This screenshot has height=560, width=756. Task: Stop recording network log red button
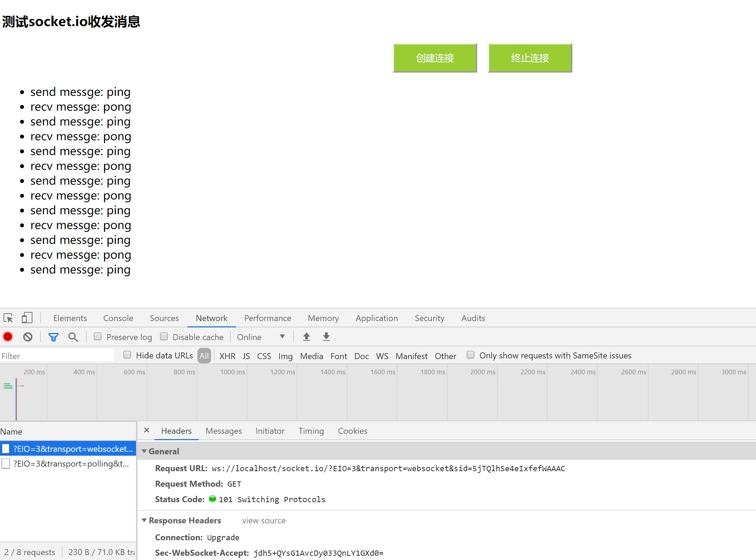coord(8,337)
